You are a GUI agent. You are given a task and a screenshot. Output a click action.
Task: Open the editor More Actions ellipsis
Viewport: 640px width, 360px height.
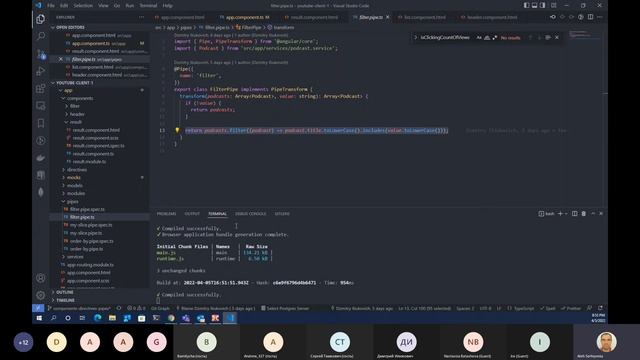600,17
